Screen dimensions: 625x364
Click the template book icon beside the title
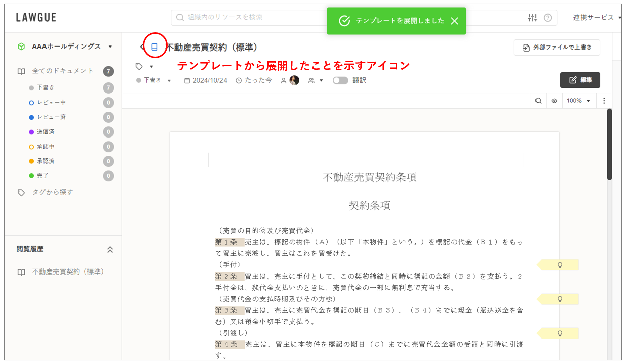(x=155, y=47)
